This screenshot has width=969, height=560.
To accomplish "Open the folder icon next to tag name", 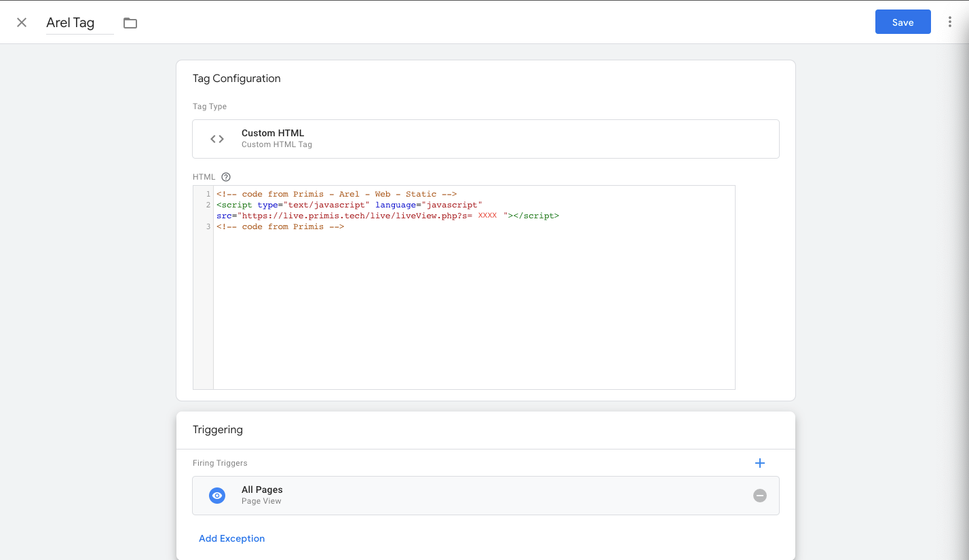I will (130, 23).
